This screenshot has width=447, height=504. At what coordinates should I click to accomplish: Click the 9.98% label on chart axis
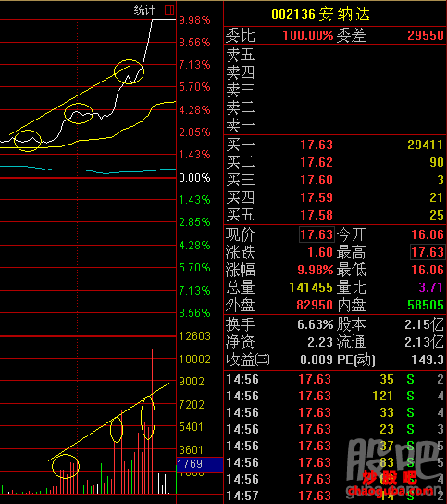[194, 20]
